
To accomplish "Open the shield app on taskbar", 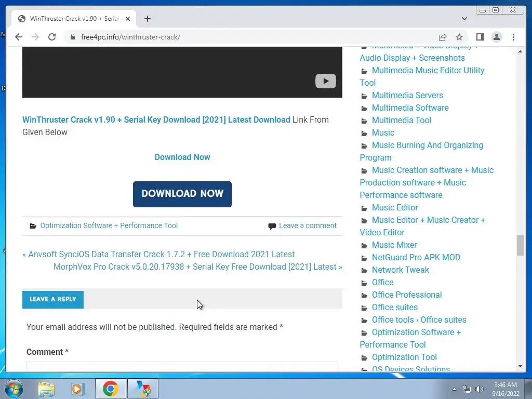I will (x=143, y=389).
